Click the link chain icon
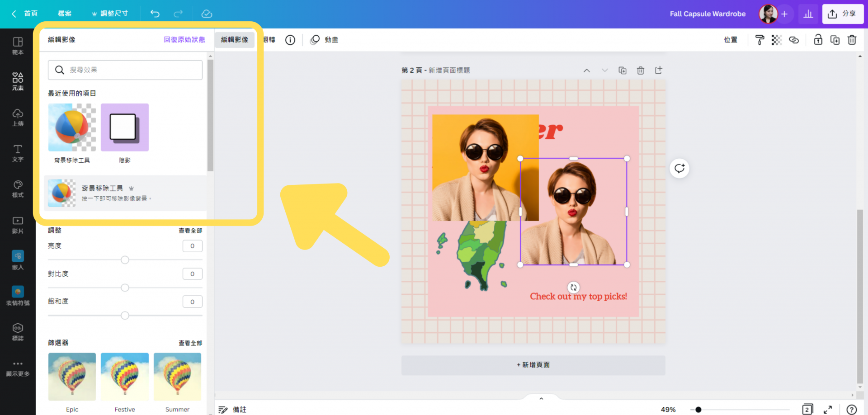The height and width of the screenshot is (415, 868). coord(794,40)
